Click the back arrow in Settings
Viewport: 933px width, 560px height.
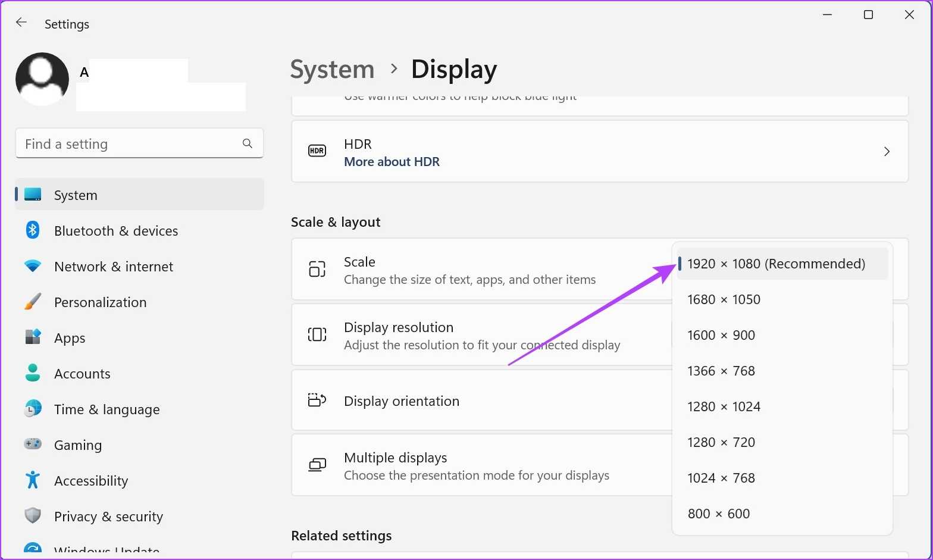(x=21, y=23)
